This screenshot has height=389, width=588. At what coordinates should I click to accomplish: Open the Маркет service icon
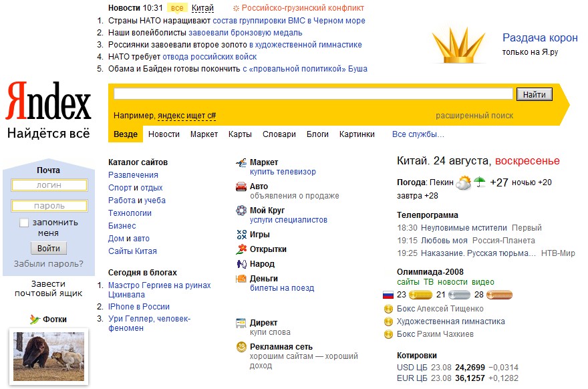(x=241, y=163)
